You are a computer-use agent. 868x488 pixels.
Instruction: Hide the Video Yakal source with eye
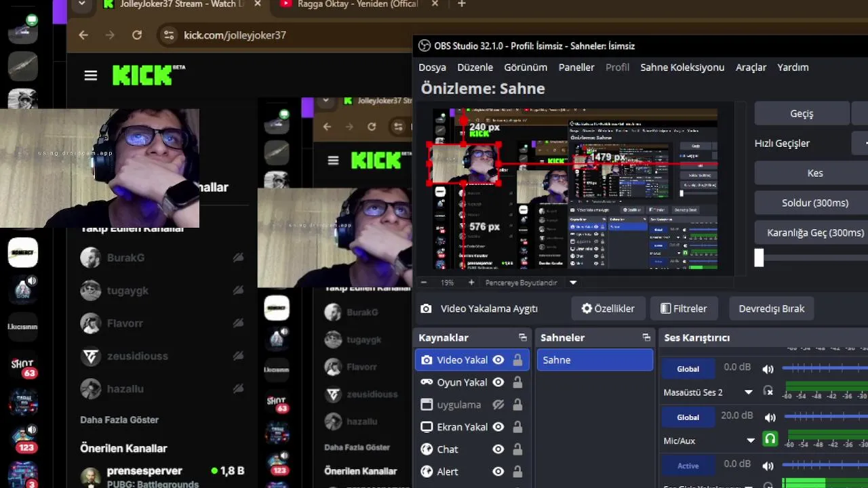click(498, 360)
